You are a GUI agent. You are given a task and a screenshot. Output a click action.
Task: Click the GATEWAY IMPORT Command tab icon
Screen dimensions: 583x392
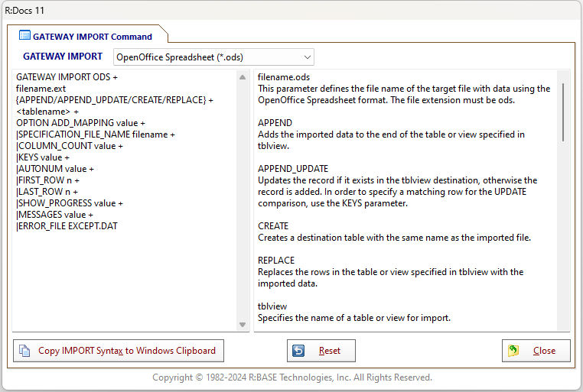[x=24, y=35]
